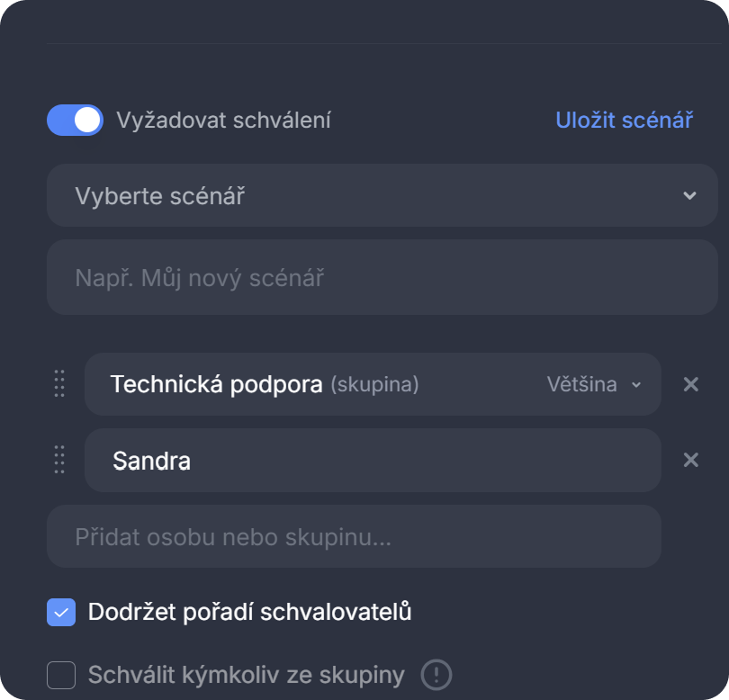Click the info icon beside Schválit kýmkoliv
Viewport: 729px width, 700px height.
tap(436, 674)
